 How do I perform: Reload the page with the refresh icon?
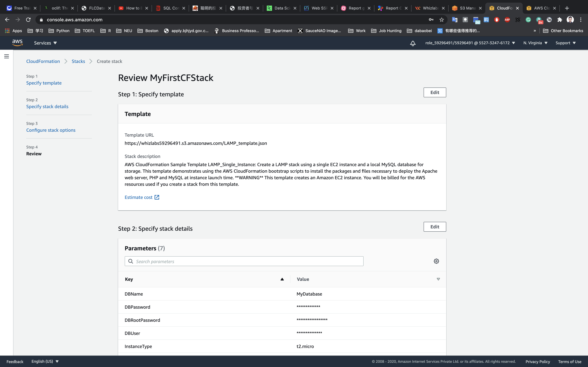coord(28,20)
